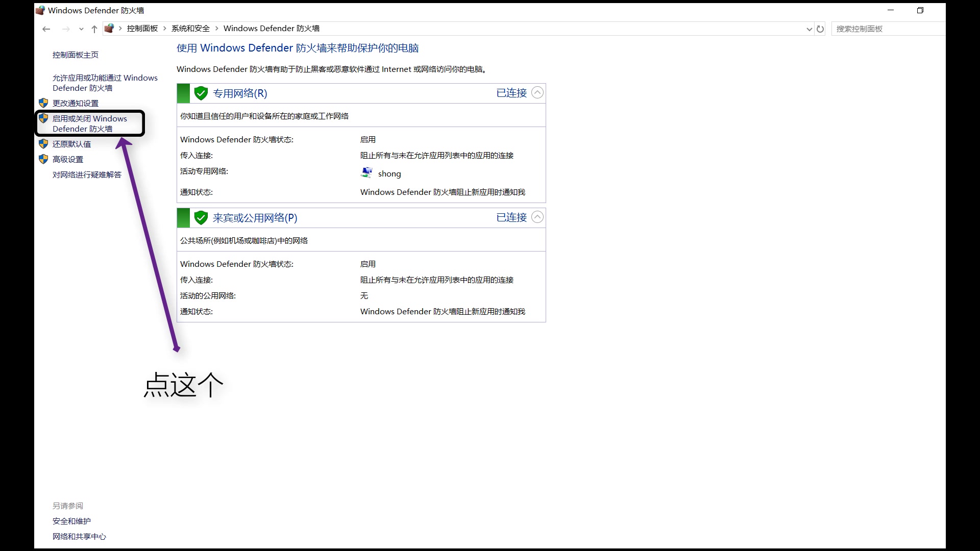Click shield icon beside 更改通知设置

coord(43,103)
